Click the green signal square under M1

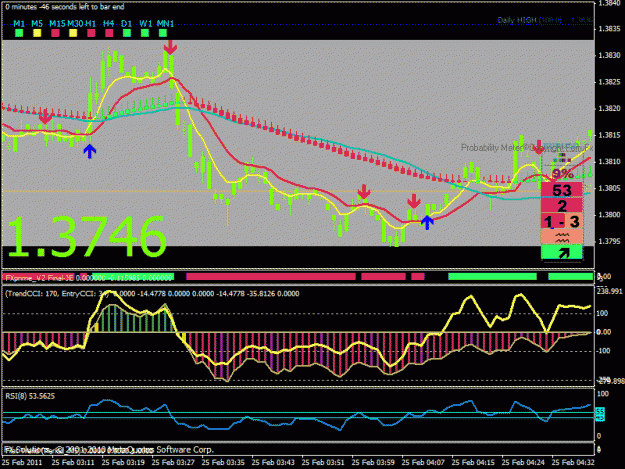coord(19,33)
